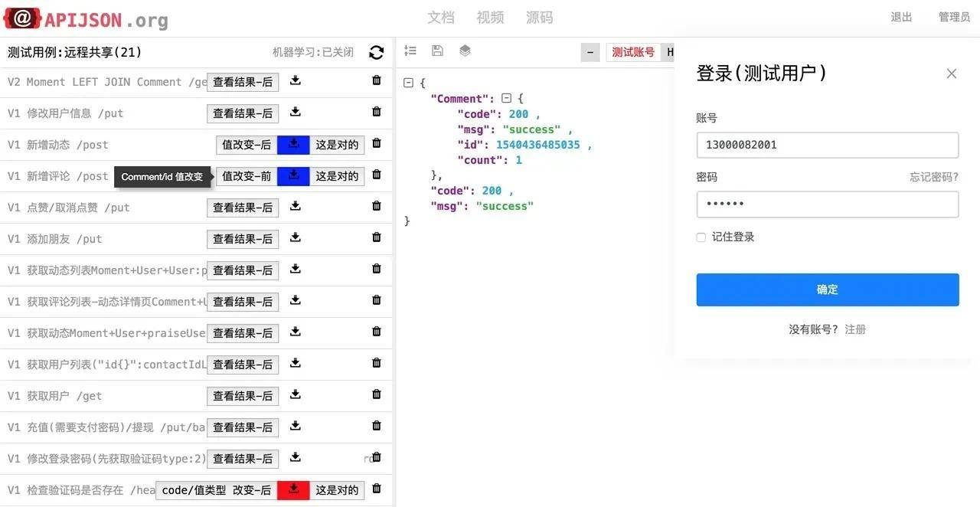Click 这是对的 on 新增评论 /post row

tap(337, 176)
